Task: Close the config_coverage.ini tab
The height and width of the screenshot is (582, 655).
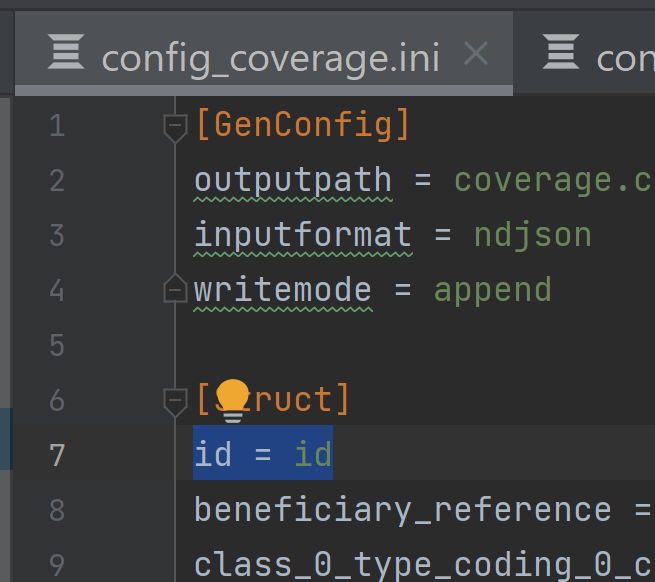Action: coord(476,53)
